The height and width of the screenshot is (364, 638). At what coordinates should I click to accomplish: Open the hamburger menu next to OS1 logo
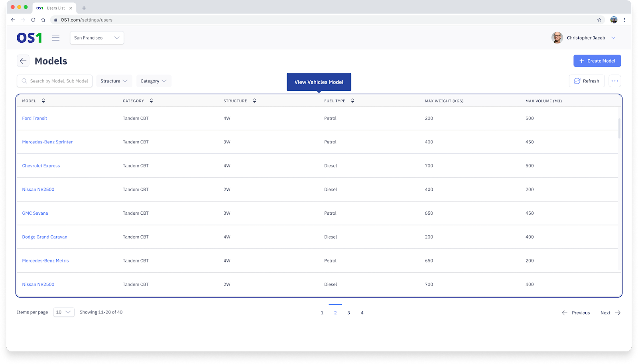[55, 38]
